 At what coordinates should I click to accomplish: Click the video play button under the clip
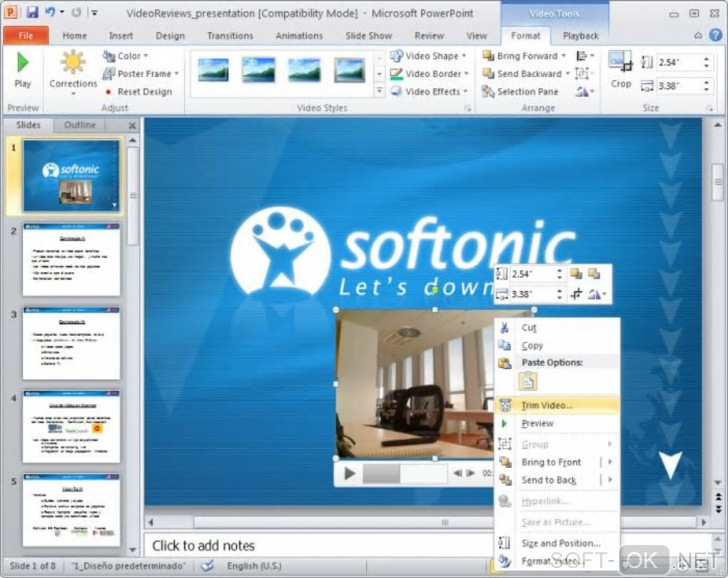click(350, 474)
